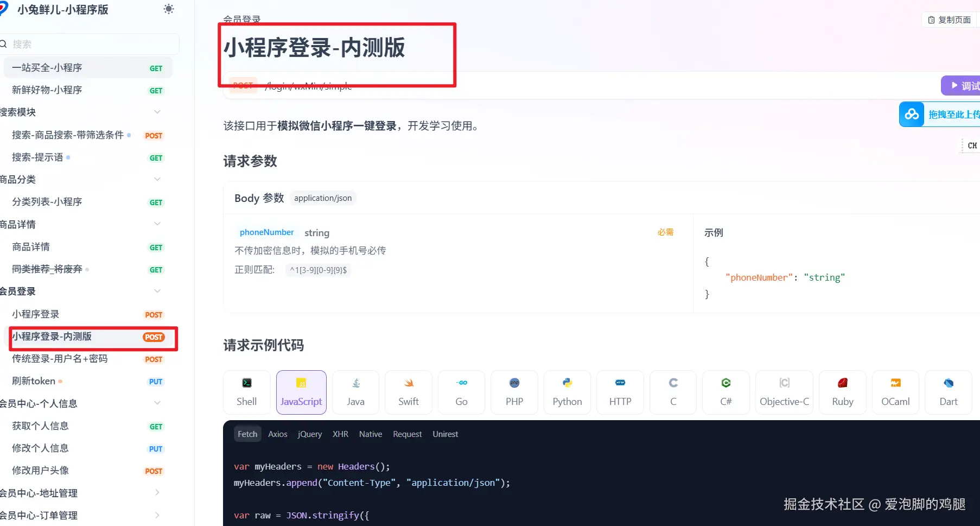
Task: Select 小程序登录-内测版 in sidebar
Action: click(88, 337)
